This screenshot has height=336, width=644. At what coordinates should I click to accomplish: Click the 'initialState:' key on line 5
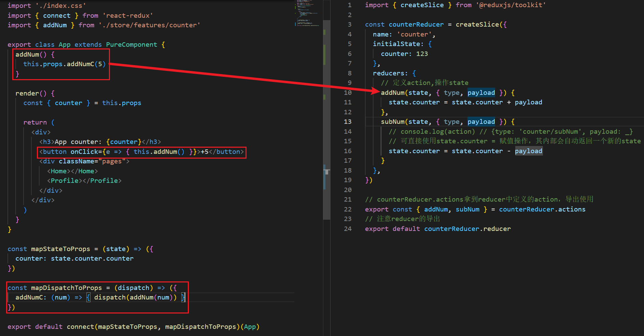pos(398,44)
